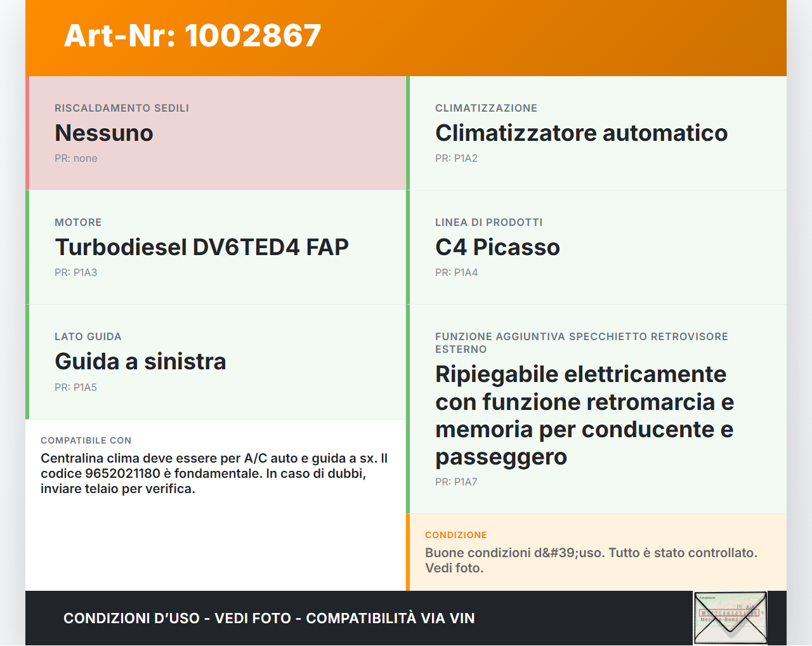Screen dimensions: 812x646
Task: Select the Riscaldamento Sedili 'Nessuno' card
Action: pyautogui.click(x=216, y=133)
